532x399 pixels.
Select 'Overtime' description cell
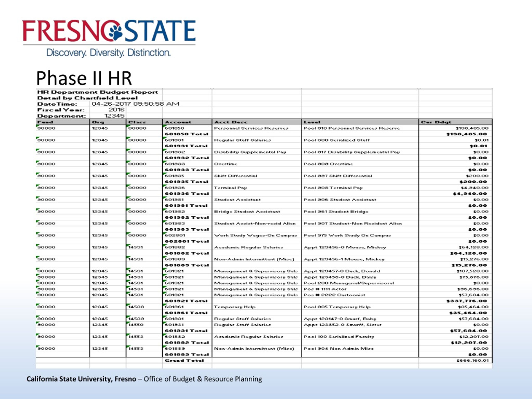coord(257,164)
